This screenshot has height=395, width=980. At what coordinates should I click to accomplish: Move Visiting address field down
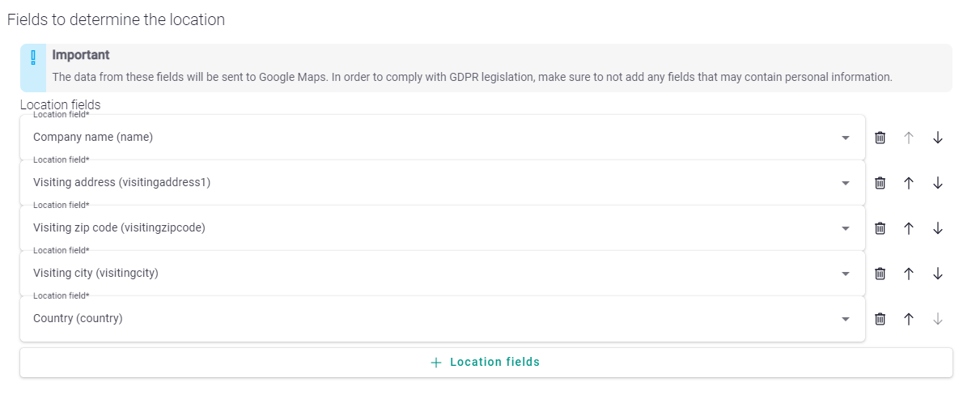[x=938, y=183]
